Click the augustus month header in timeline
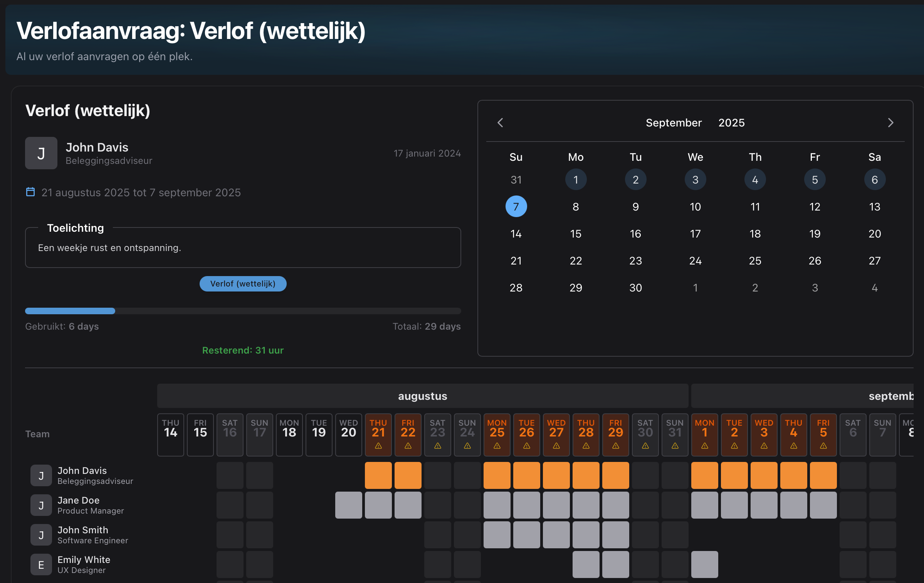Image resolution: width=924 pixels, height=583 pixels. [x=422, y=396]
